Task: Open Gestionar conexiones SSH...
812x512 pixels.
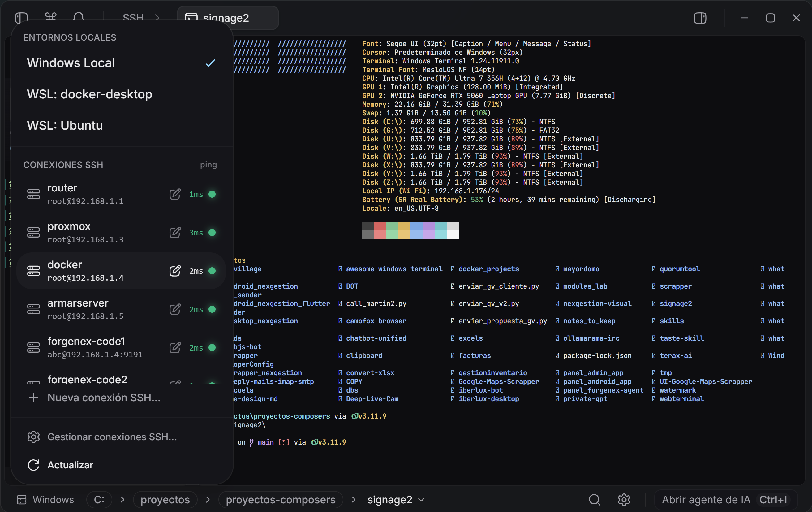Action: click(121, 437)
